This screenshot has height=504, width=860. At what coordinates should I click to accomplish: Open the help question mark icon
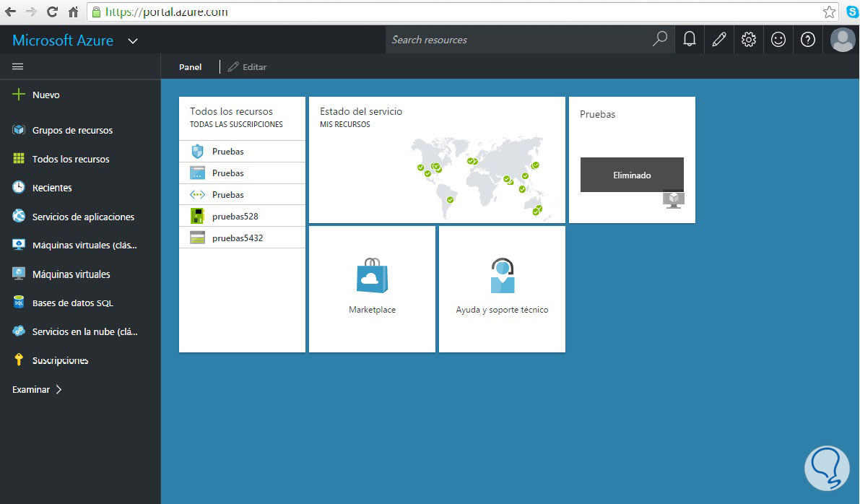point(808,40)
